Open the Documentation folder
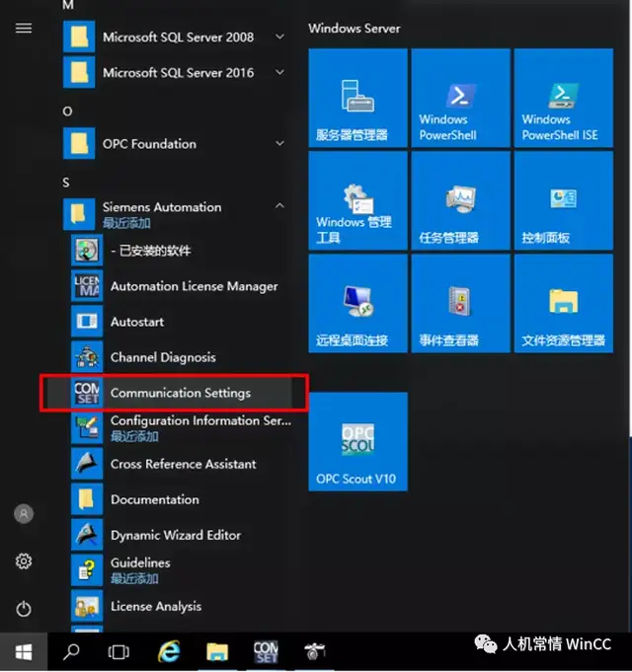Screen dimensions: 632x672 coord(154,499)
